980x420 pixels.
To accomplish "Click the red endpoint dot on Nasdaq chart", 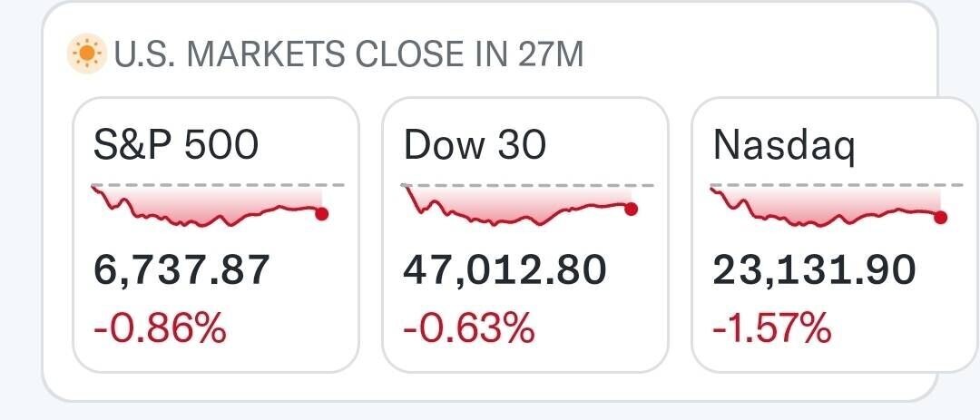I will 941,217.
